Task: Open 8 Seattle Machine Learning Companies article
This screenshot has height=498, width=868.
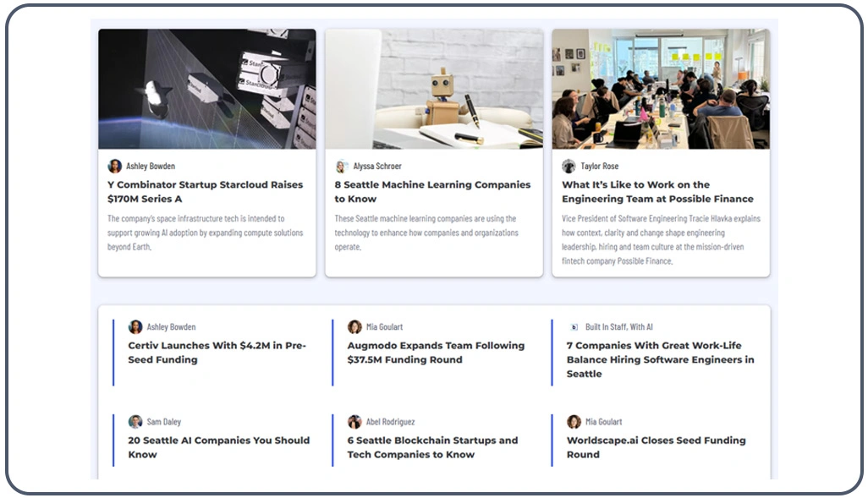Action: click(x=432, y=191)
